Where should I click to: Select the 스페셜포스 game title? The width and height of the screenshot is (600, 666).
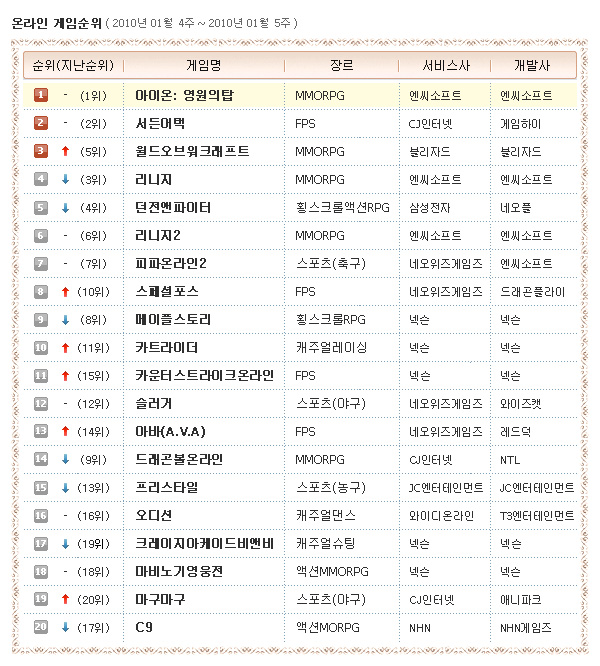pyautogui.click(x=166, y=291)
